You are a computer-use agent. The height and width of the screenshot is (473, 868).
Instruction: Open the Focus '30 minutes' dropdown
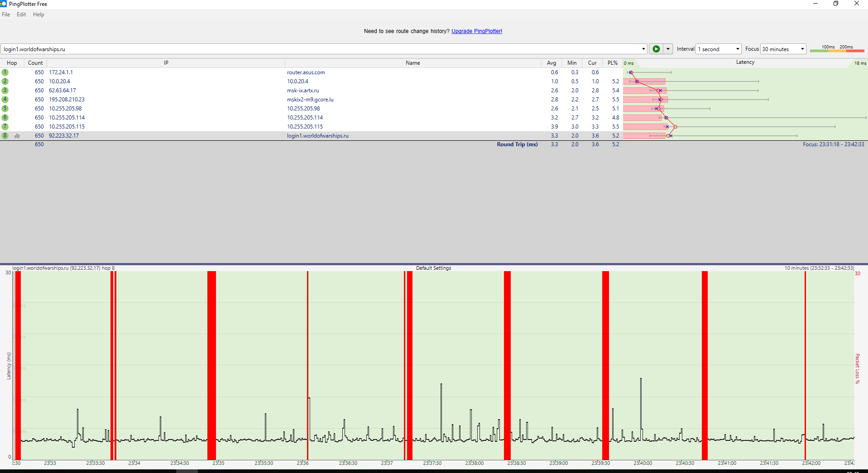783,49
